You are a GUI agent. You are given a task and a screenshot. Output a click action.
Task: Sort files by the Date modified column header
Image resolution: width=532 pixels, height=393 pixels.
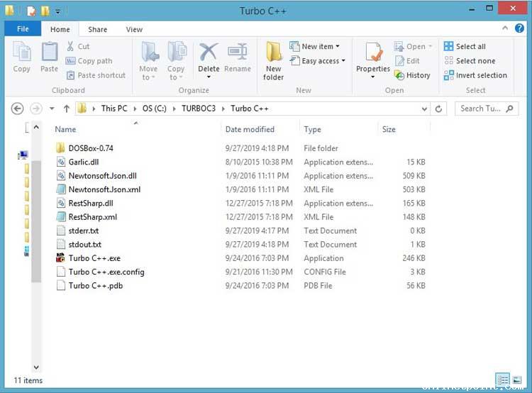click(x=250, y=130)
